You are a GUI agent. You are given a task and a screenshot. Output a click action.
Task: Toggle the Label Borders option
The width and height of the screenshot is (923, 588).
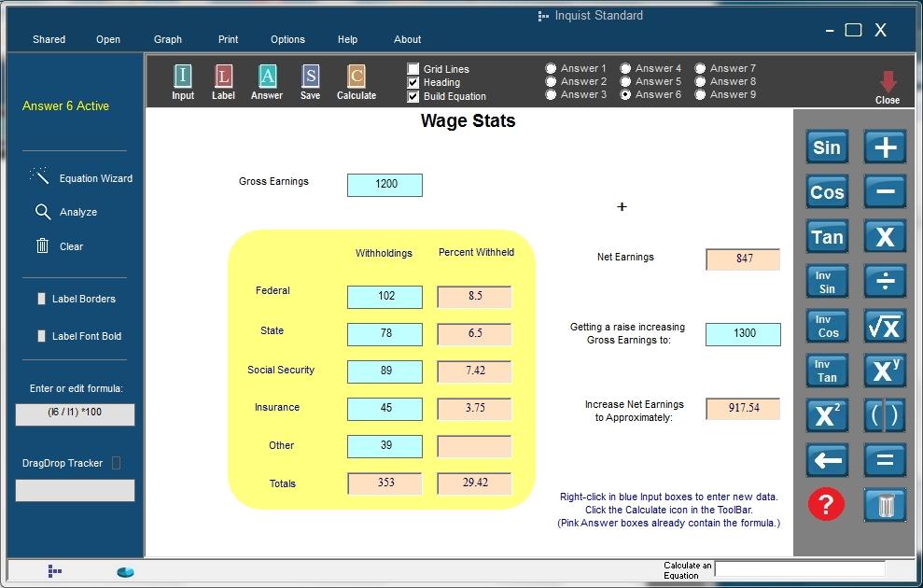pos(41,299)
